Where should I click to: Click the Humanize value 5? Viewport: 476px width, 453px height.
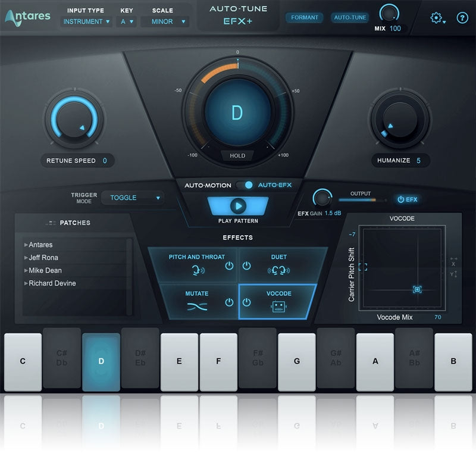pos(418,161)
